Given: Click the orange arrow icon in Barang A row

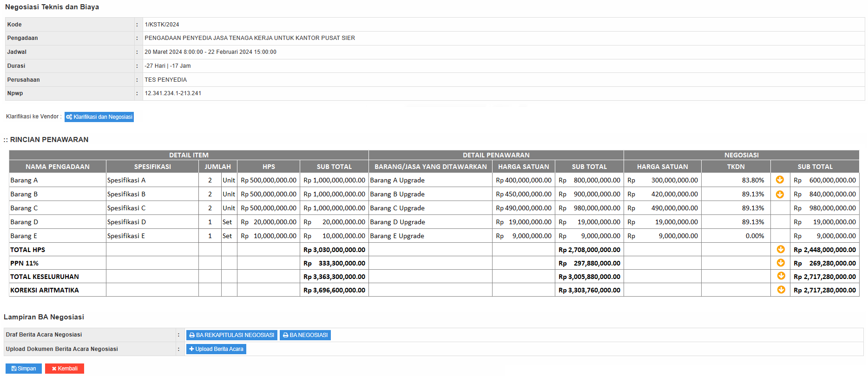Looking at the screenshot, I should [x=780, y=180].
